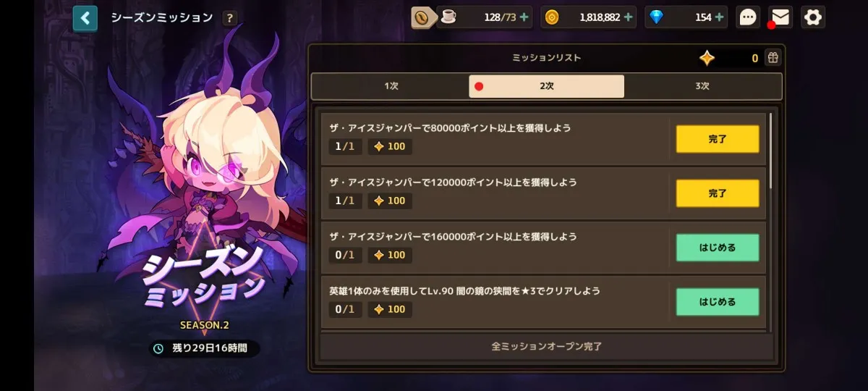Tap the gold coin currency icon
868x391 pixels.
coord(552,17)
